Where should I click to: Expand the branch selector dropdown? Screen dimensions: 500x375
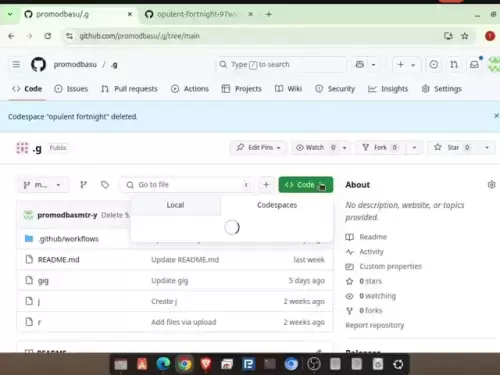point(43,185)
